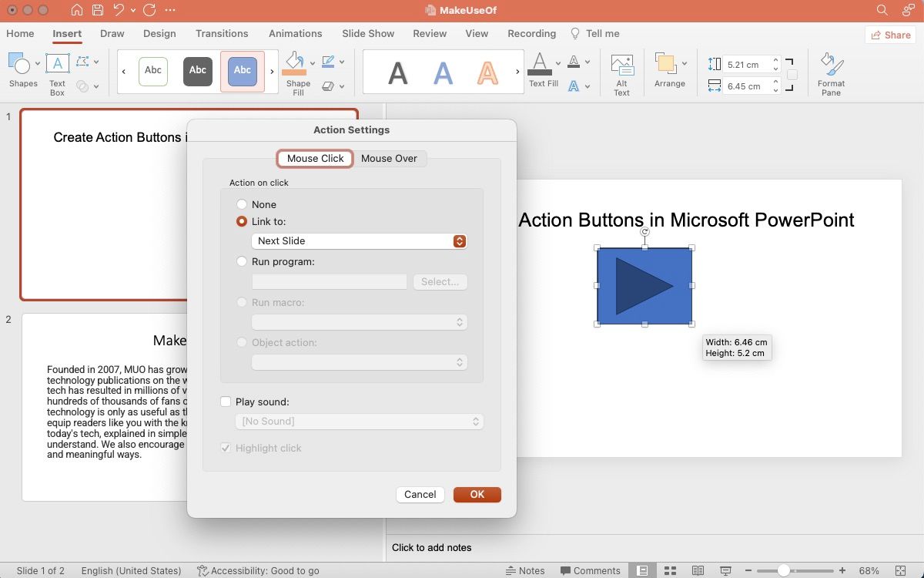
Task: Cancel the Action Settings dialog
Action: pos(420,494)
